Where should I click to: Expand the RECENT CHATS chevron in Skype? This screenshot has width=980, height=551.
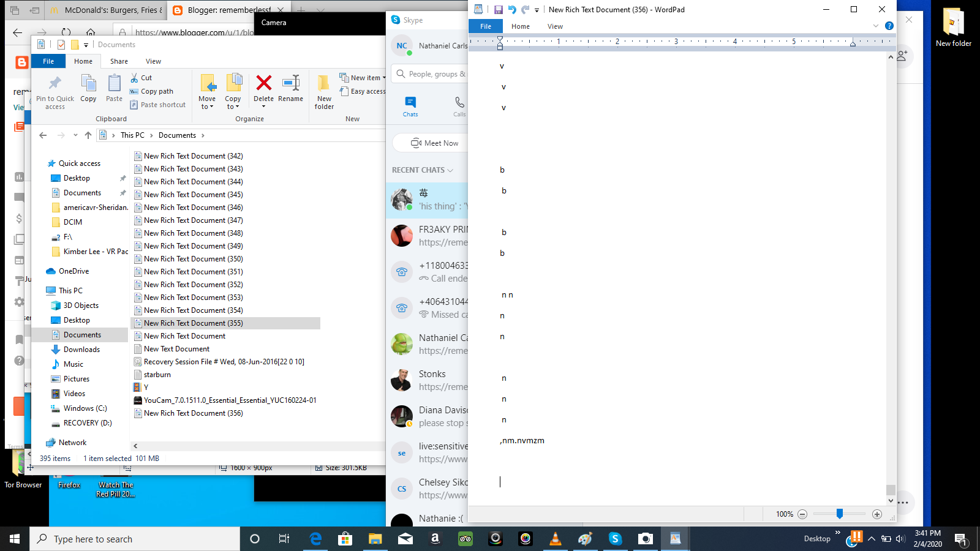point(450,170)
